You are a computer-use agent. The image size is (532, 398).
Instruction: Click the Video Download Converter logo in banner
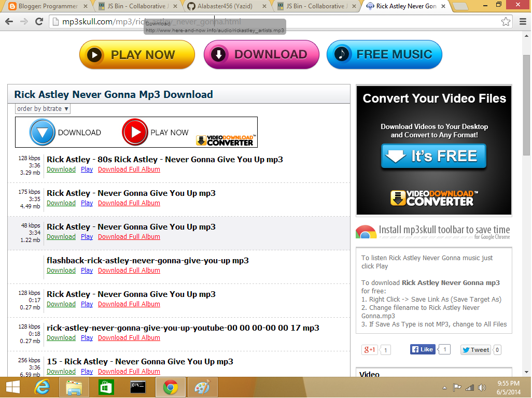226,140
